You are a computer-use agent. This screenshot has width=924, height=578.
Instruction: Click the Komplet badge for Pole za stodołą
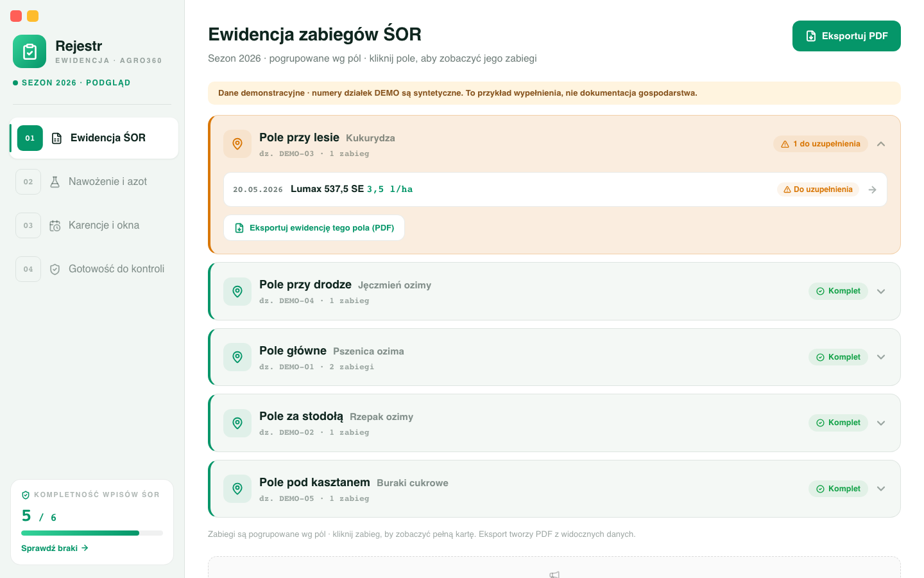click(x=838, y=423)
